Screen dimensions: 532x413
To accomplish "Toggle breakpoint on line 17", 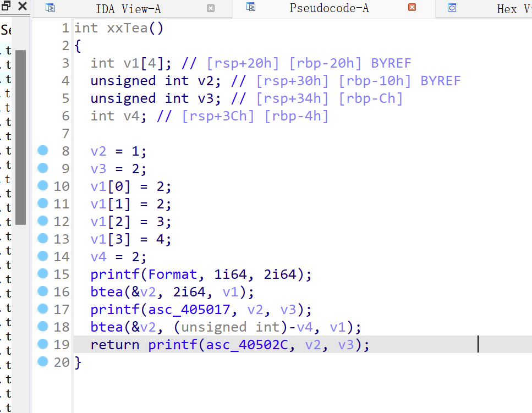I will click(43, 309).
